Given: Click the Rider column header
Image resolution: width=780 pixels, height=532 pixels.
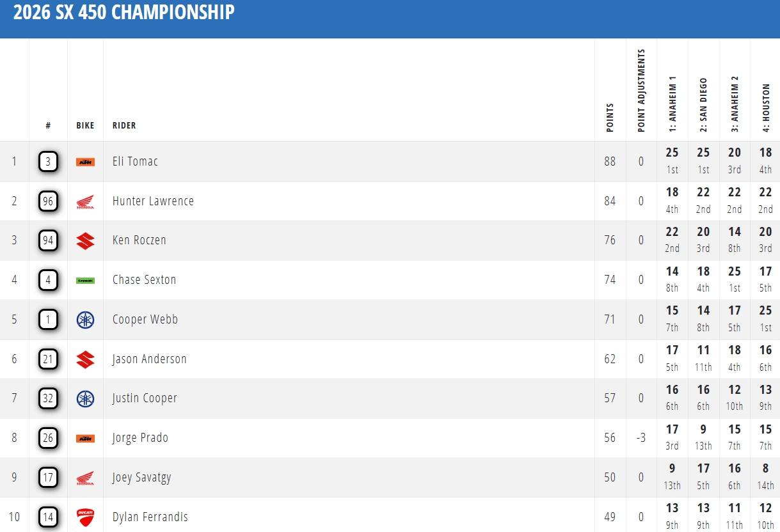Looking at the screenshot, I should [124, 125].
